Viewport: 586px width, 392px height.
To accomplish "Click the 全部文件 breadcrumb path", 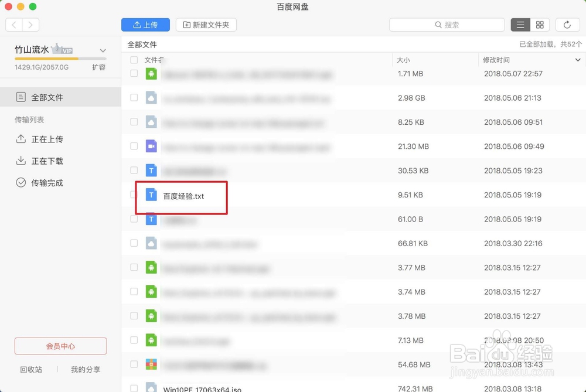I will (x=142, y=45).
